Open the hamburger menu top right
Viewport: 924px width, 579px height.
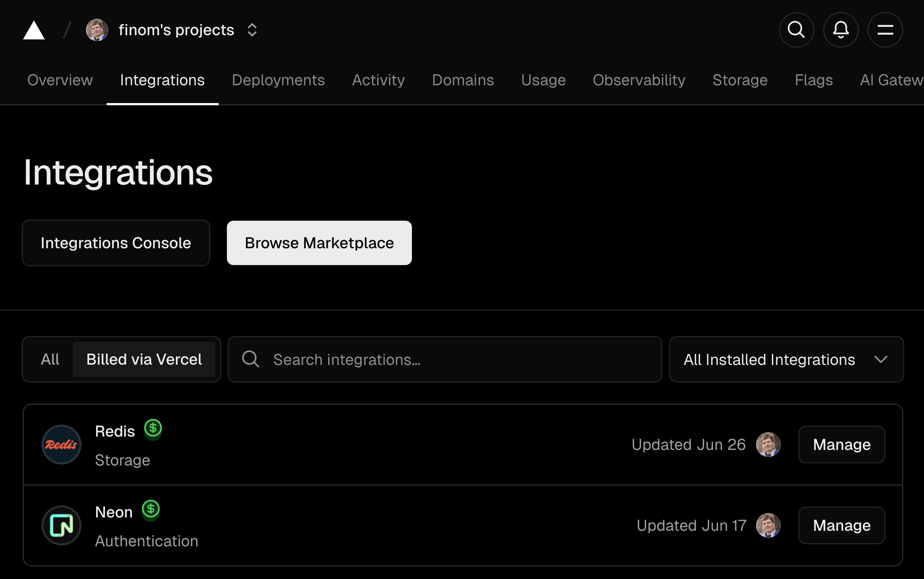click(x=885, y=29)
